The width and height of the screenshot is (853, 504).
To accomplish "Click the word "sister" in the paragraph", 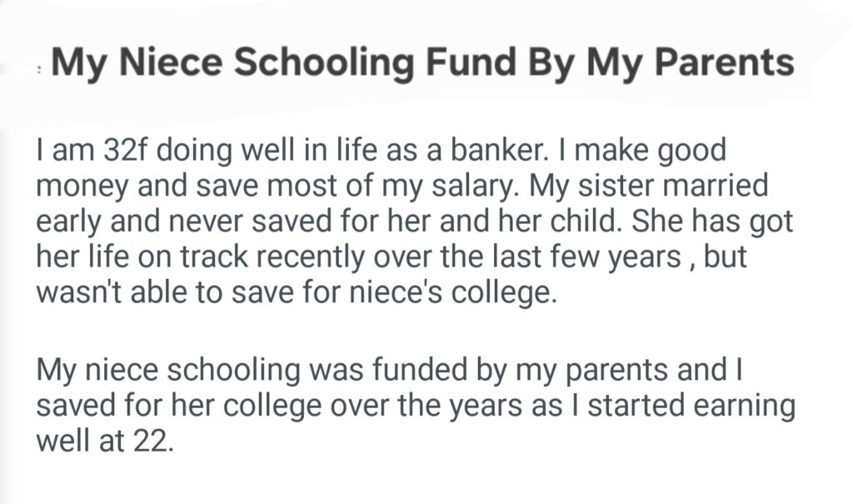I will 616,186.
